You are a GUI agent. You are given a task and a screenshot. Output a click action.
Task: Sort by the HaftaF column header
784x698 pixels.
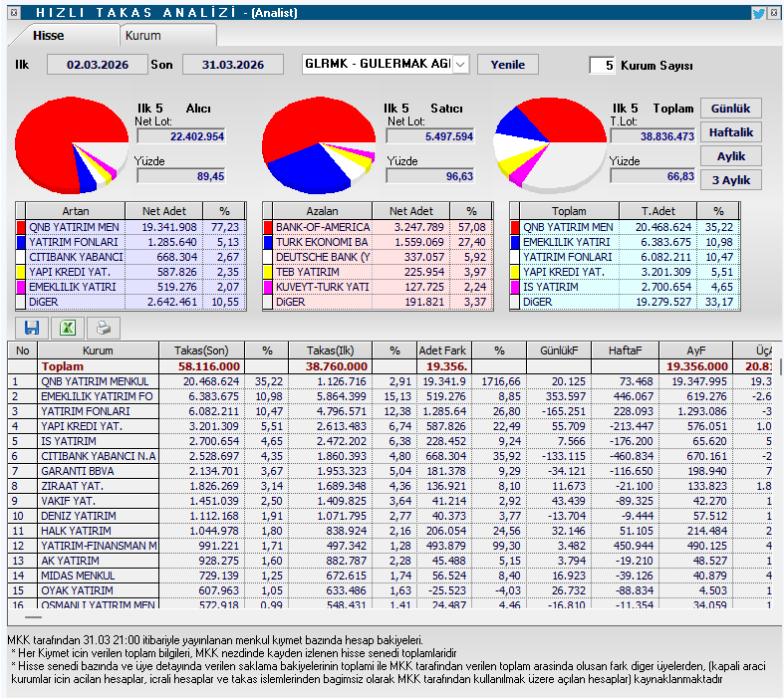[x=625, y=350]
